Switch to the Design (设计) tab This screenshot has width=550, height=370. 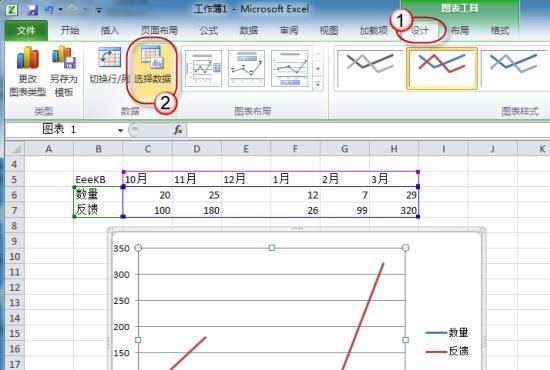pos(420,31)
